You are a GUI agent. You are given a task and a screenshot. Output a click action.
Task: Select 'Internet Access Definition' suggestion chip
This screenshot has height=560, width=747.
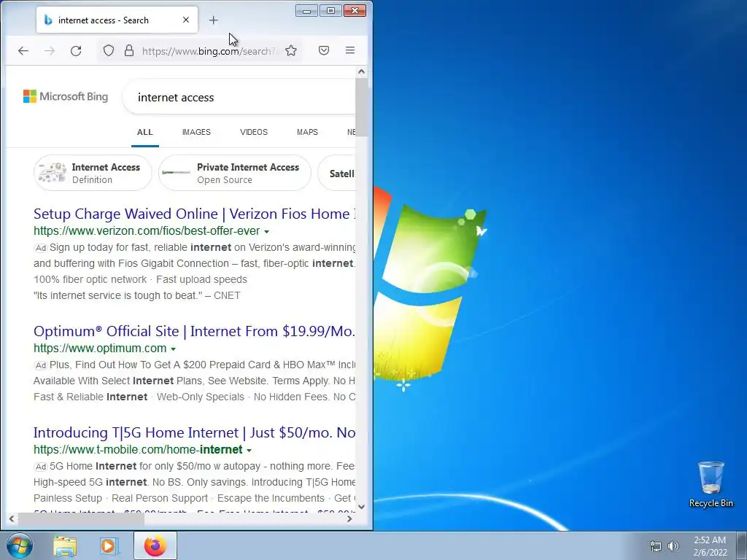[93, 173]
